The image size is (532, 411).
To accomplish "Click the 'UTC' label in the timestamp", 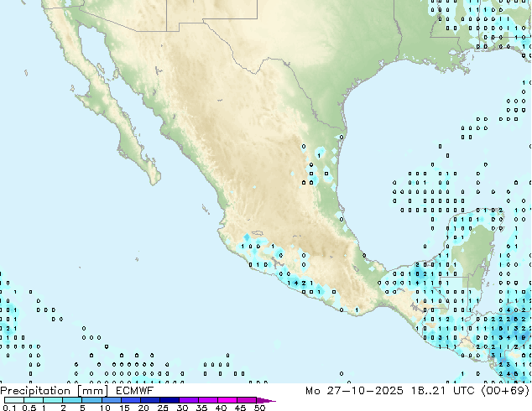I will tap(463, 391).
